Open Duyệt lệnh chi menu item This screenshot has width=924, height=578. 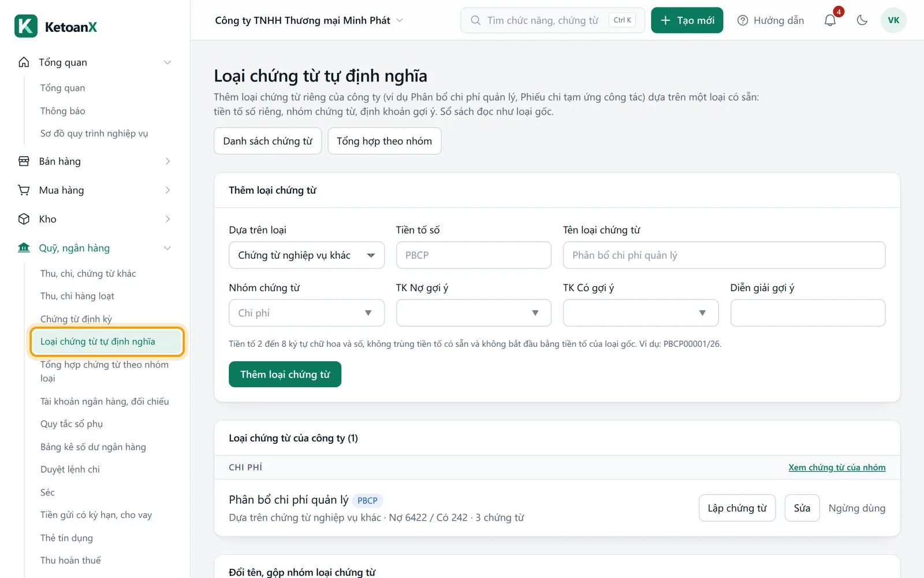click(70, 469)
